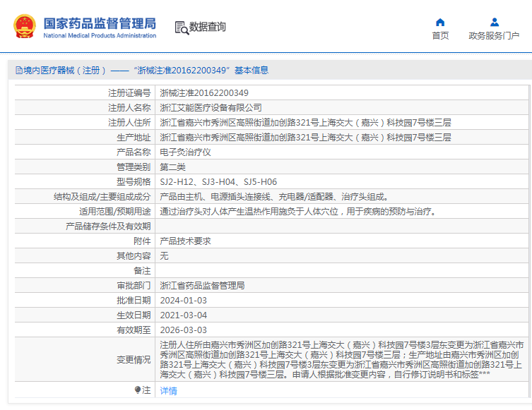
Task: Click model spec SJ2-H12、SJ3-H04、SJ5-H06
Action: [x=218, y=182]
